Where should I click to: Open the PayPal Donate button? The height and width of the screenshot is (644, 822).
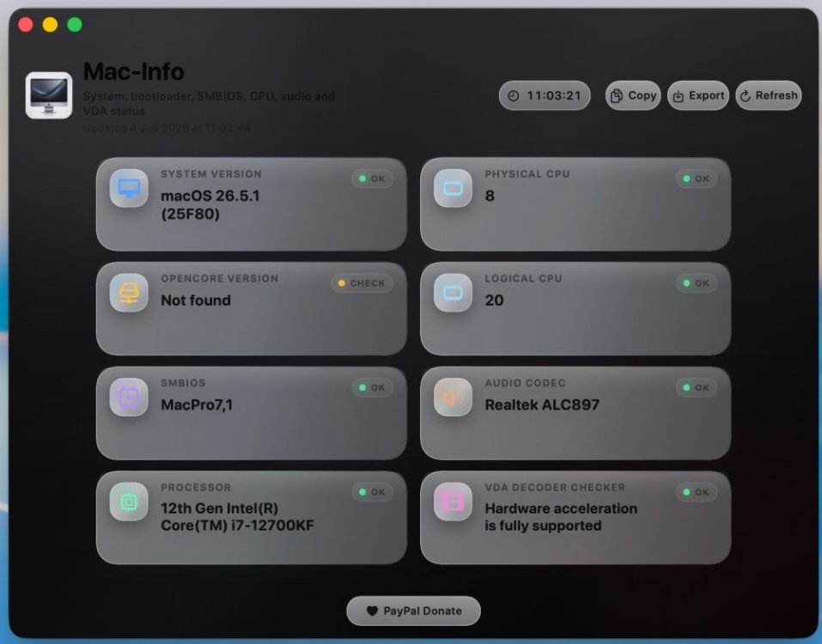[414, 611]
